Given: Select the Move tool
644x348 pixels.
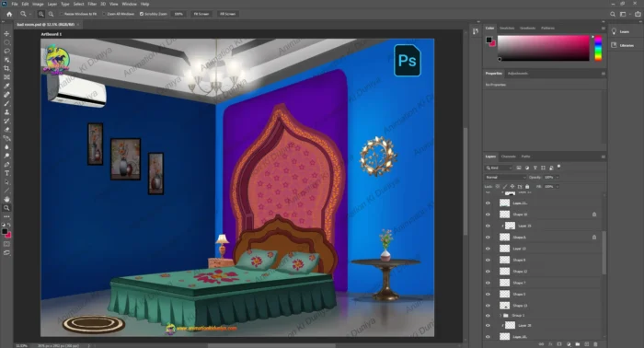Looking at the screenshot, I should tap(6, 34).
